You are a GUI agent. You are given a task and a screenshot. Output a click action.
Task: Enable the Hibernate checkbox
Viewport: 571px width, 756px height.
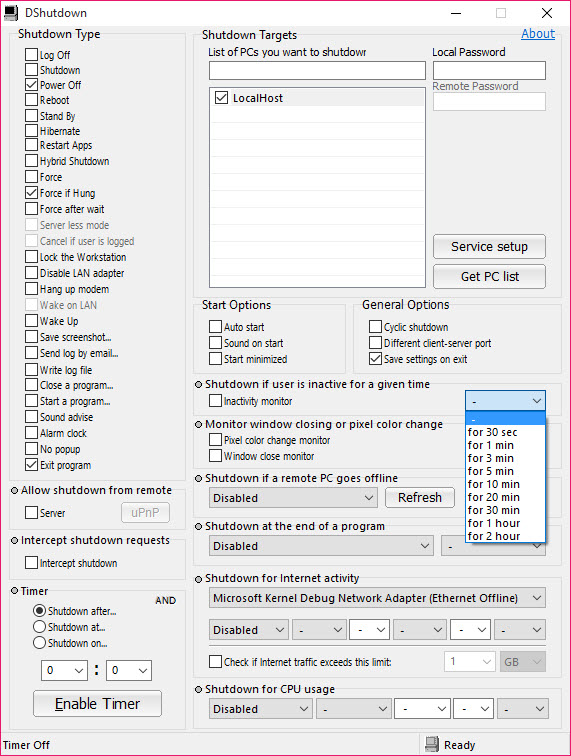point(31,131)
